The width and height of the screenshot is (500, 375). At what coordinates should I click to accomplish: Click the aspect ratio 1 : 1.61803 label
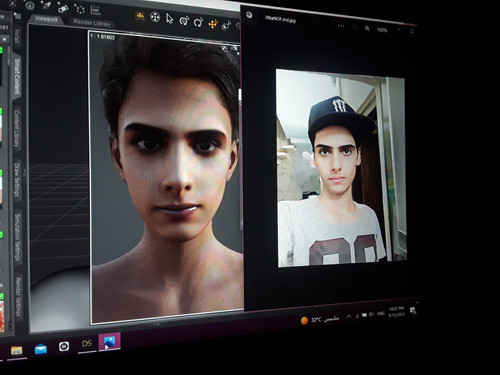click(103, 37)
